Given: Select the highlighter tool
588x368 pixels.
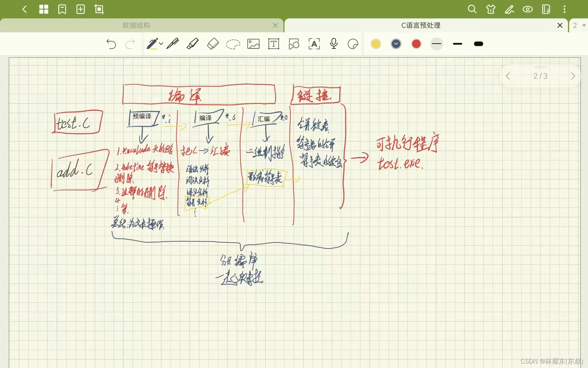Looking at the screenshot, I should click(193, 44).
